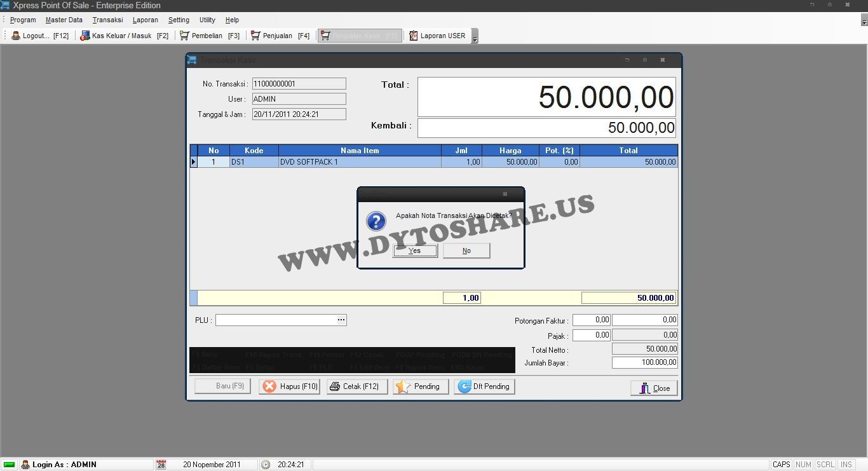Open the Dft Pending list
The height and width of the screenshot is (471, 868).
[484, 386]
